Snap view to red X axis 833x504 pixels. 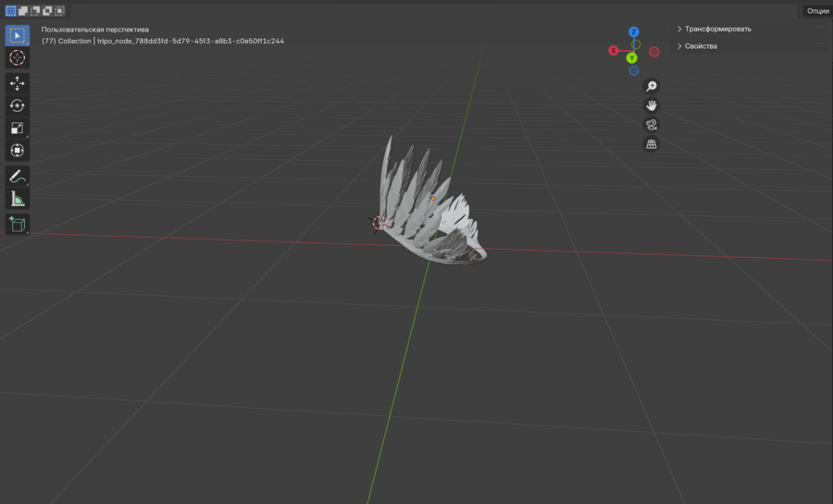(613, 51)
